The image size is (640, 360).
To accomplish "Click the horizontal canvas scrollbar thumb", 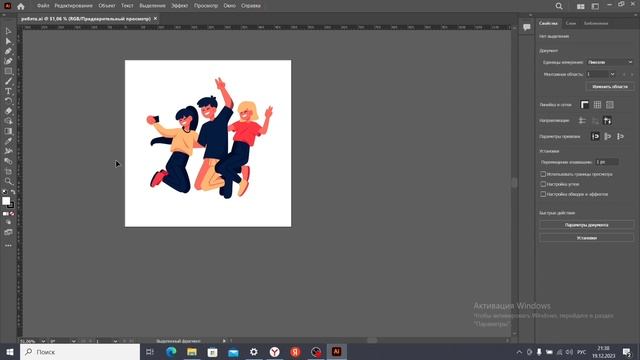I will [x=372, y=340].
